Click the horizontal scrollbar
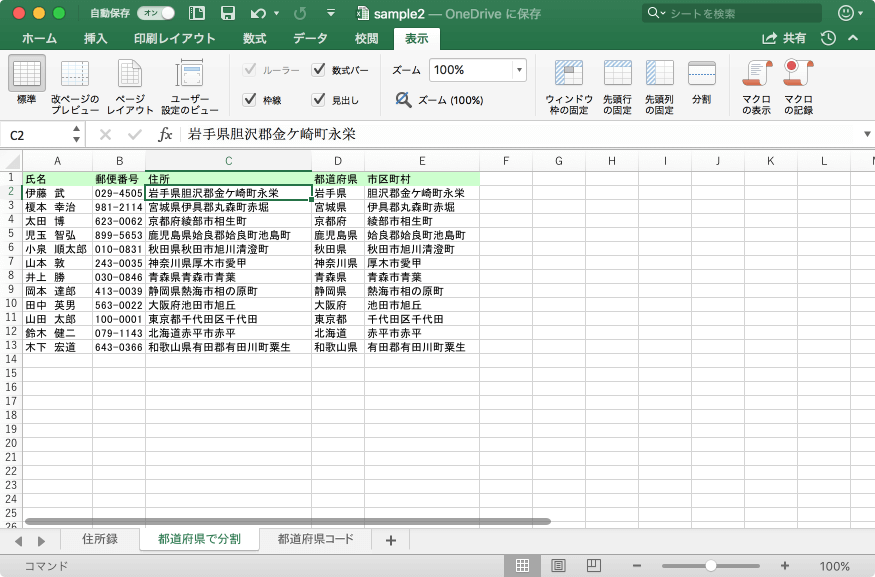This screenshot has height=577, width=875. (287, 521)
